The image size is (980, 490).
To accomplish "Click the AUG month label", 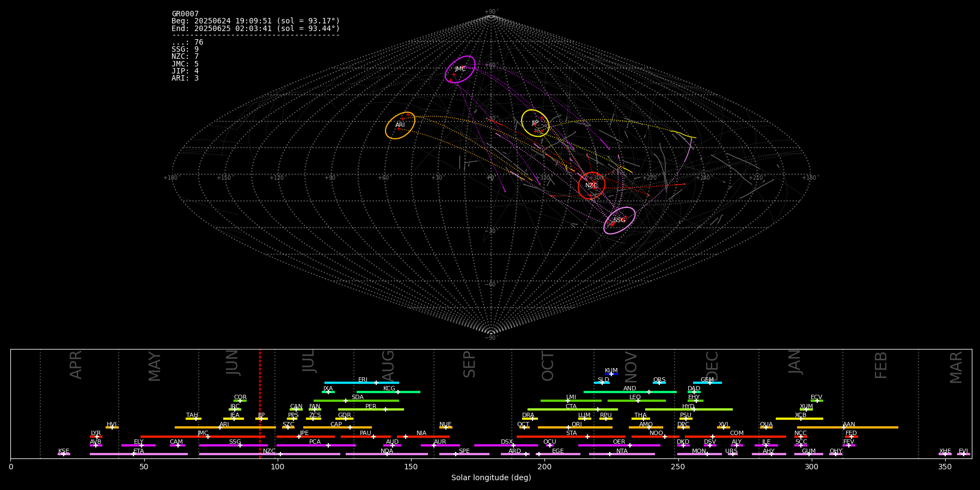I will pyautogui.click(x=388, y=366).
